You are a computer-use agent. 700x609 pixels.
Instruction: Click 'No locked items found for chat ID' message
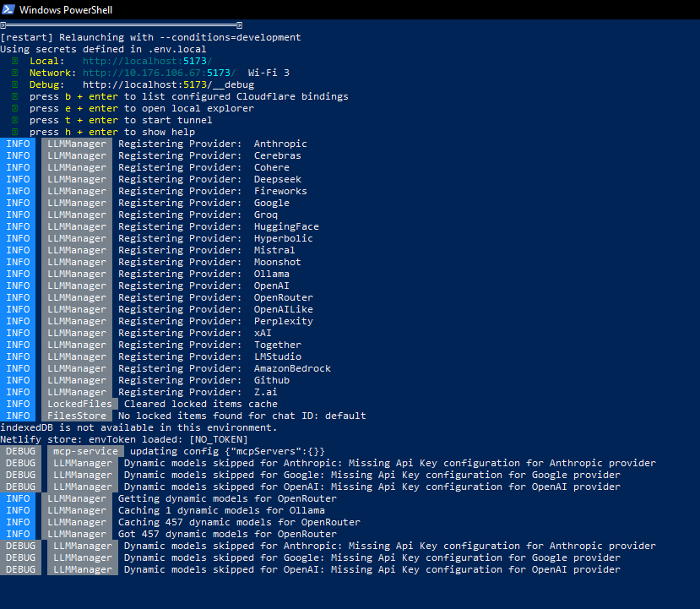coord(242,416)
